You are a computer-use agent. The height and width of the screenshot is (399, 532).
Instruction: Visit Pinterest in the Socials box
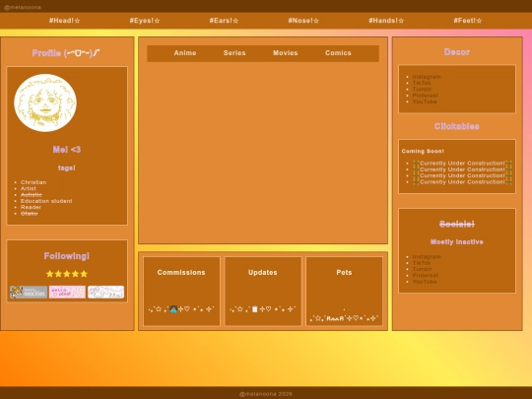click(x=426, y=276)
